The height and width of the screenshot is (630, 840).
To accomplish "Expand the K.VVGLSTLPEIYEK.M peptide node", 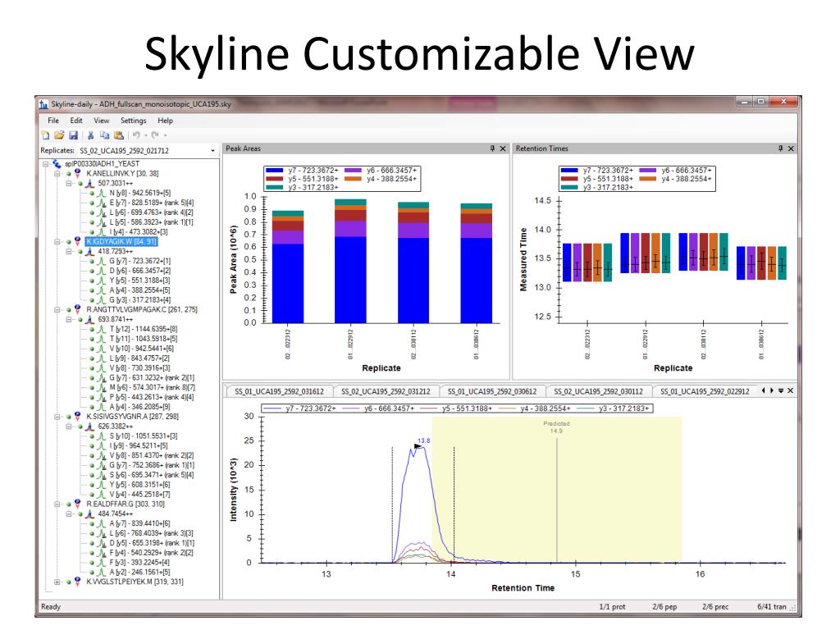I will [57, 582].
